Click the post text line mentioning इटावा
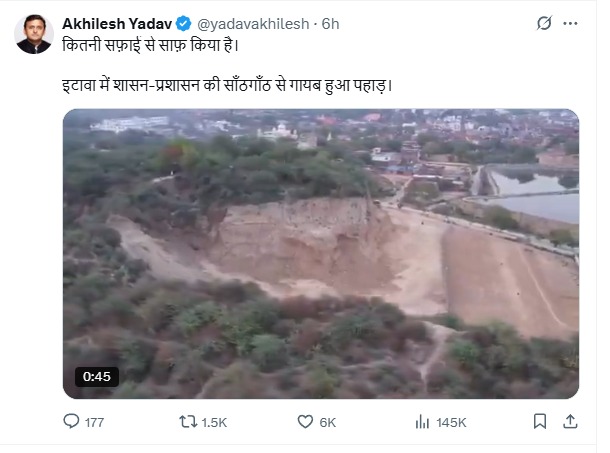This screenshot has height=453, width=610. pyautogui.click(x=226, y=85)
